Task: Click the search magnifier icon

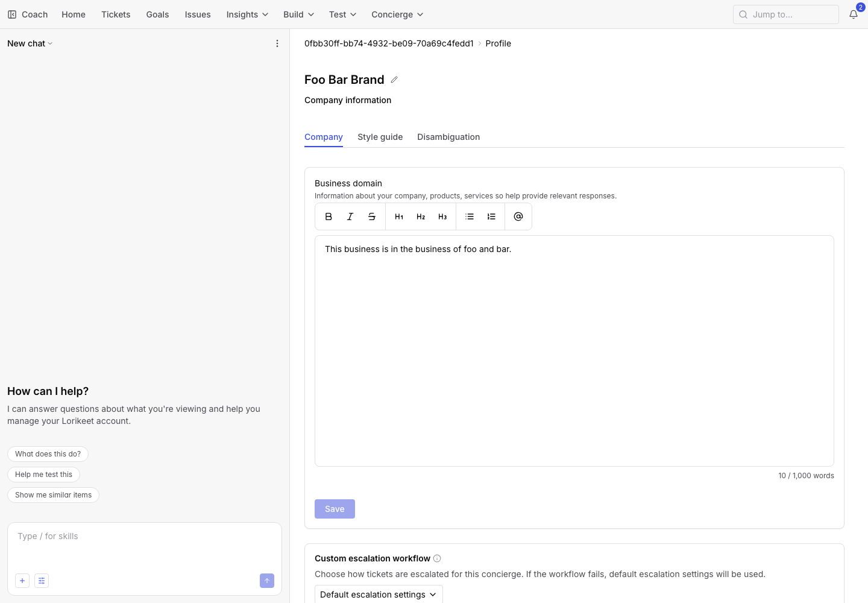Action: tap(743, 14)
